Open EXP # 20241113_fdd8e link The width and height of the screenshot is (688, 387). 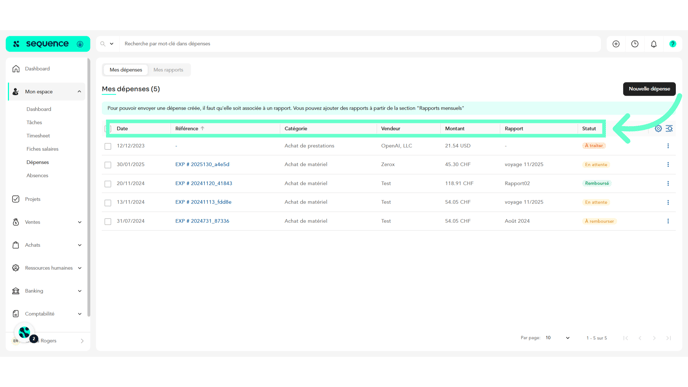(x=203, y=202)
